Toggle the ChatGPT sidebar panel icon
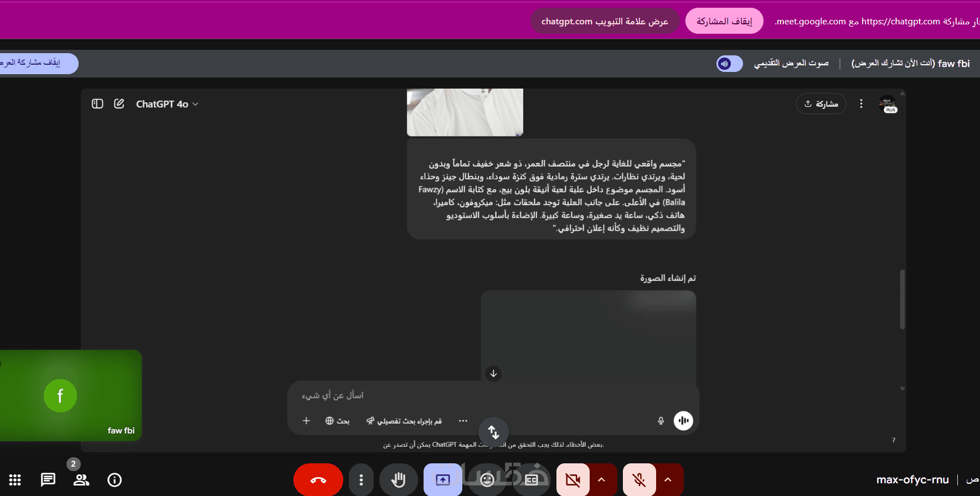Screen dimensions: 980x496 coord(97,104)
